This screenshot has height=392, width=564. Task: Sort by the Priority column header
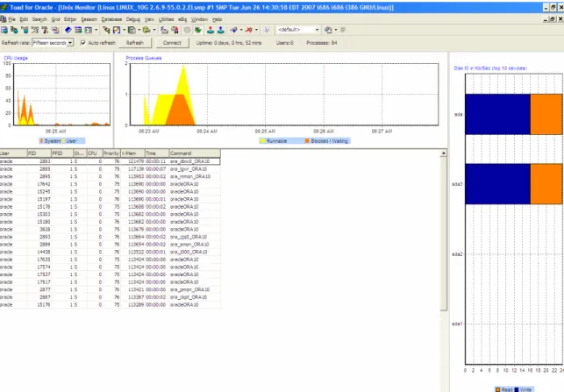[111, 153]
